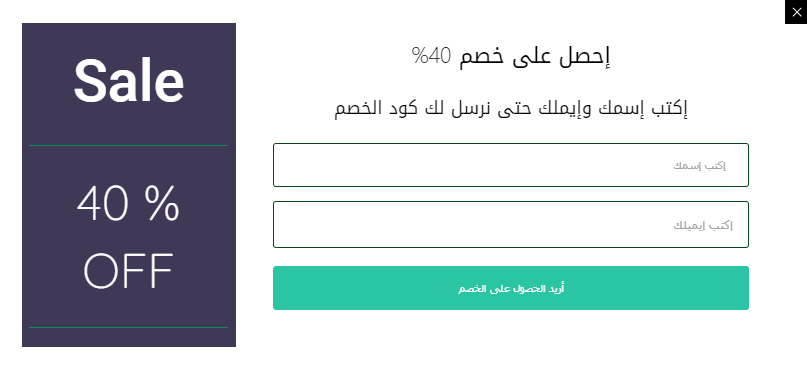Click the '%40' figure in the popup title
Image resolution: width=807 pixels, height=368 pixels.
[x=432, y=56]
